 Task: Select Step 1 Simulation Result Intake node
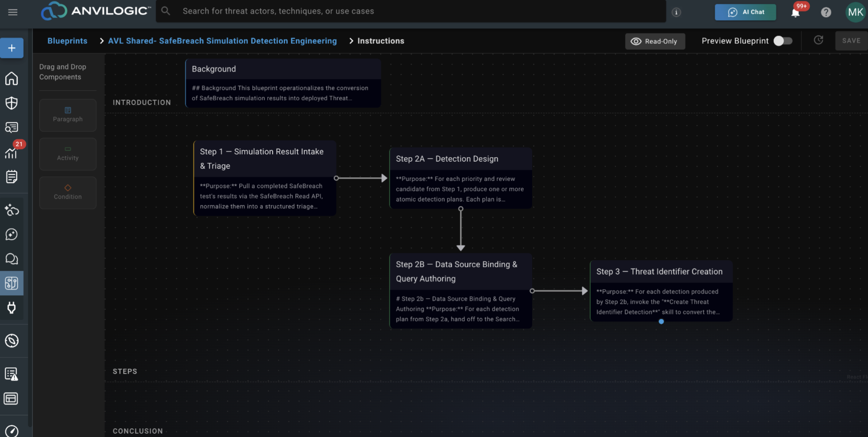[265, 178]
